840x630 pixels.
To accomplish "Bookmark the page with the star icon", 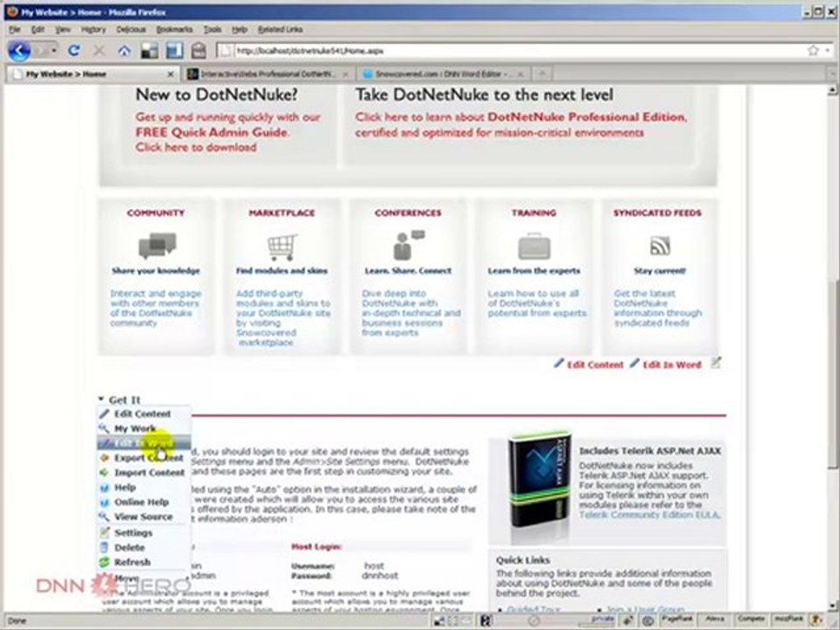I will (813, 51).
